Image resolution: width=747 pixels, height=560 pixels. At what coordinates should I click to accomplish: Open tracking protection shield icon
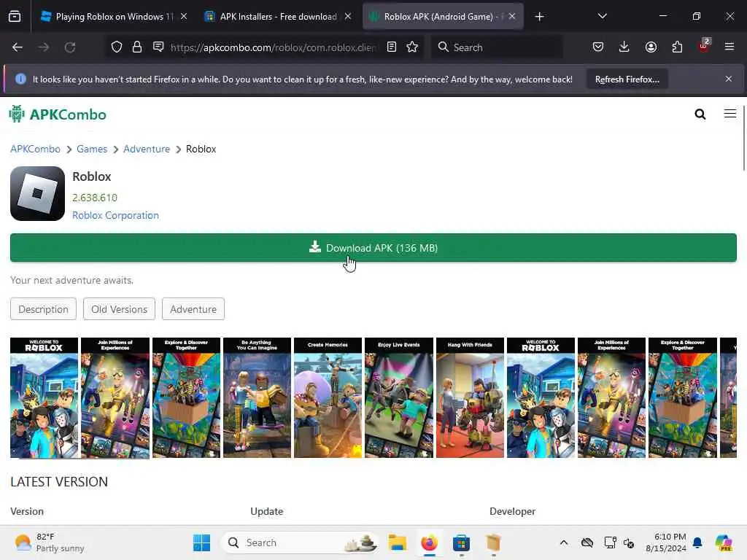click(x=117, y=47)
